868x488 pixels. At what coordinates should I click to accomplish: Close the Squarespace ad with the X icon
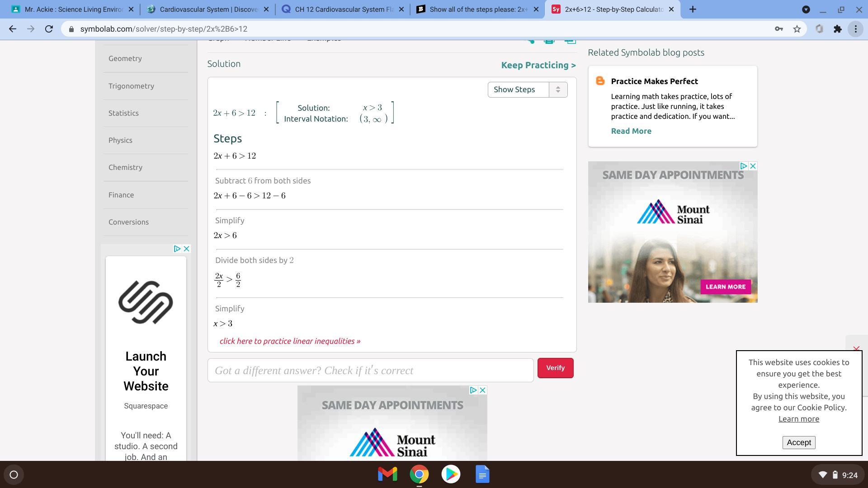pos(186,249)
